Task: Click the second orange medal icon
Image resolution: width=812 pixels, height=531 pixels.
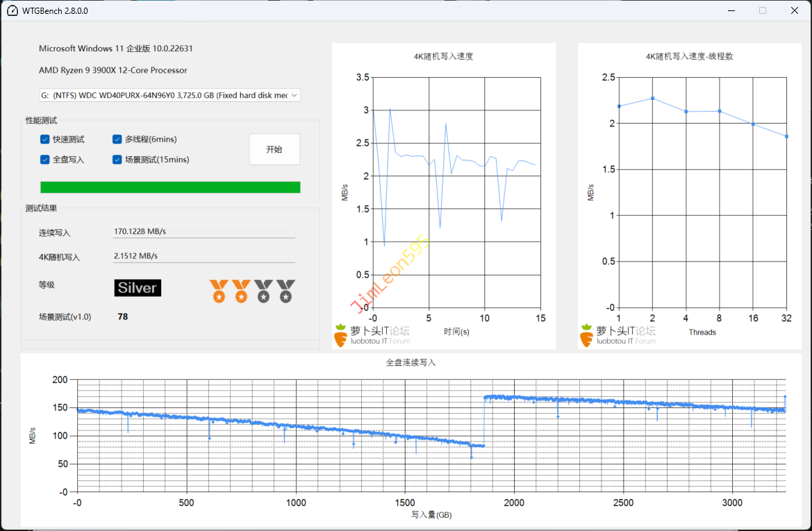Action: [241, 291]
